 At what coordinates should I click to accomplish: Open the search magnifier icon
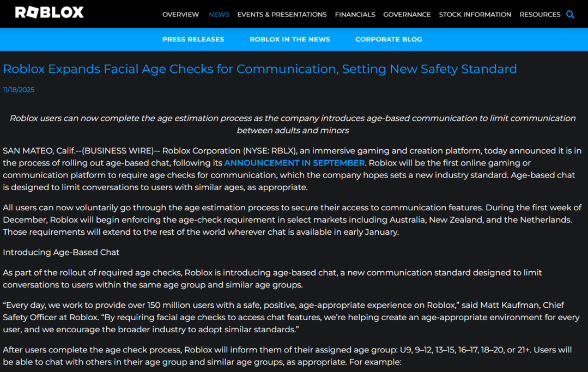coord(570,15)
